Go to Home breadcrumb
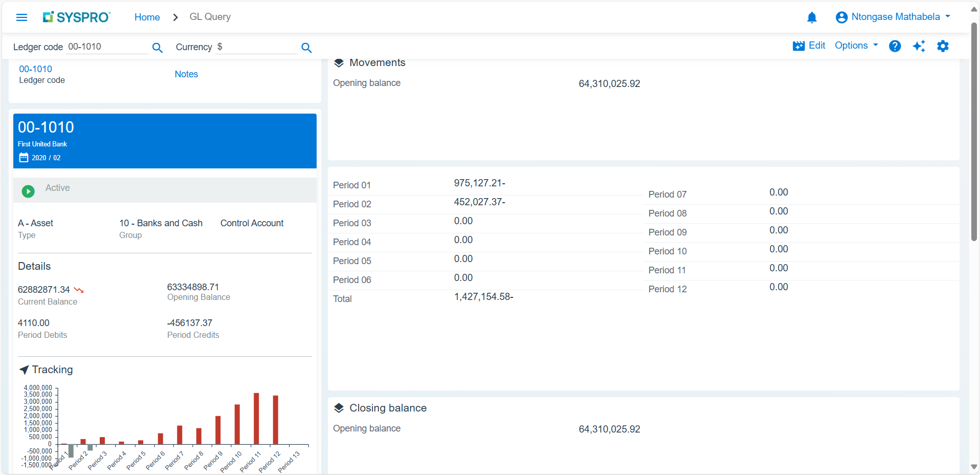Viewport: 980px width, 475px height. [x=147, y=17]
